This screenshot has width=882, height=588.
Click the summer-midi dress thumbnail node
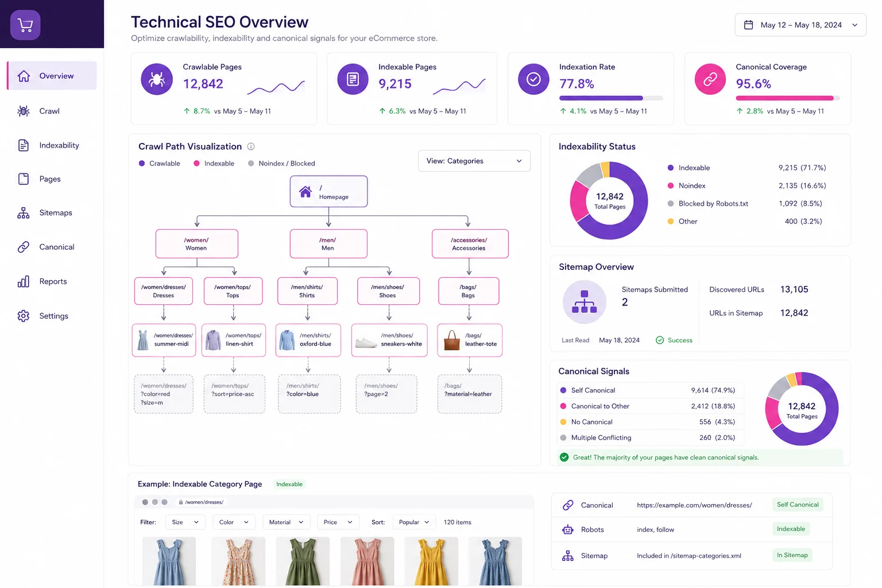[164, 340]
